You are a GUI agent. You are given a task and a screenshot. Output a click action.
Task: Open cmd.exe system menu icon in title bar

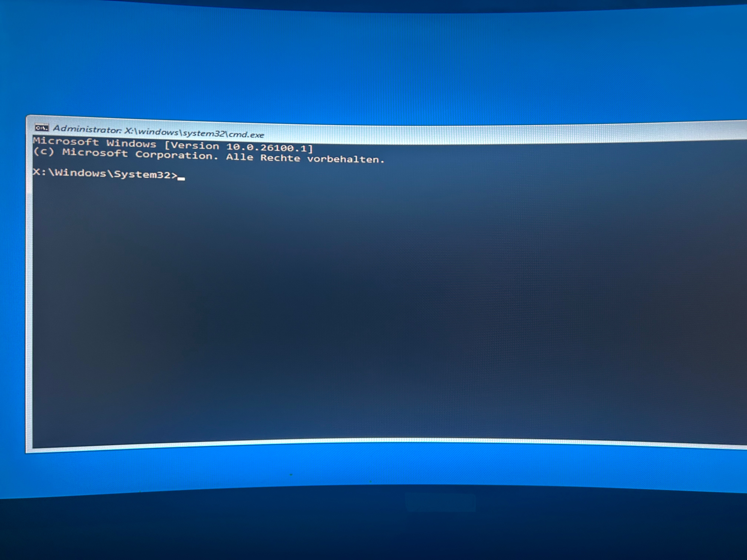[x=42, y=128]
